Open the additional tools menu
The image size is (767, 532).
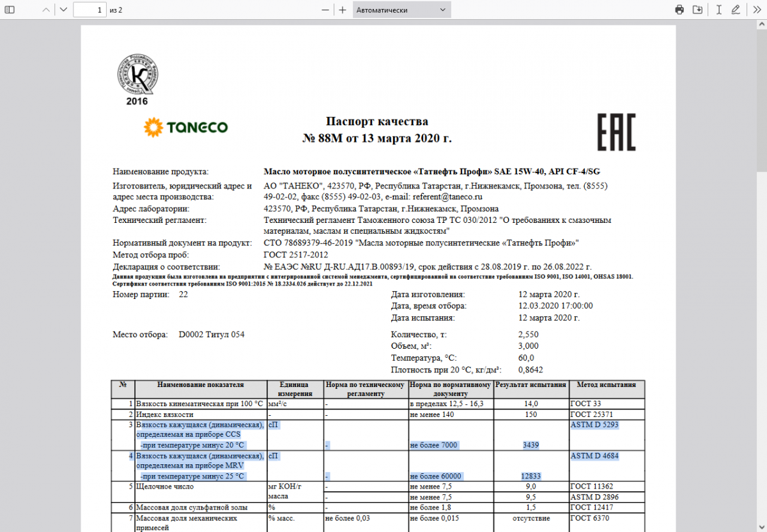click(x=757, y=10)
